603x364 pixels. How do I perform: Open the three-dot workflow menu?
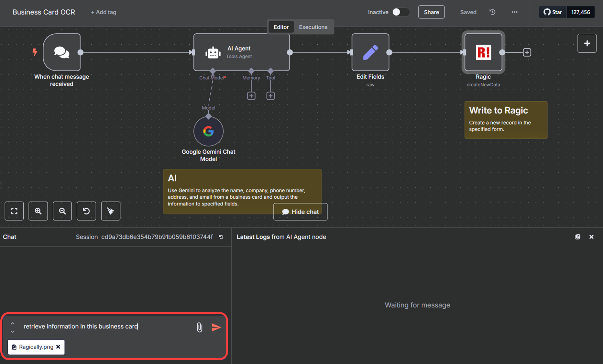coord(514,12)
